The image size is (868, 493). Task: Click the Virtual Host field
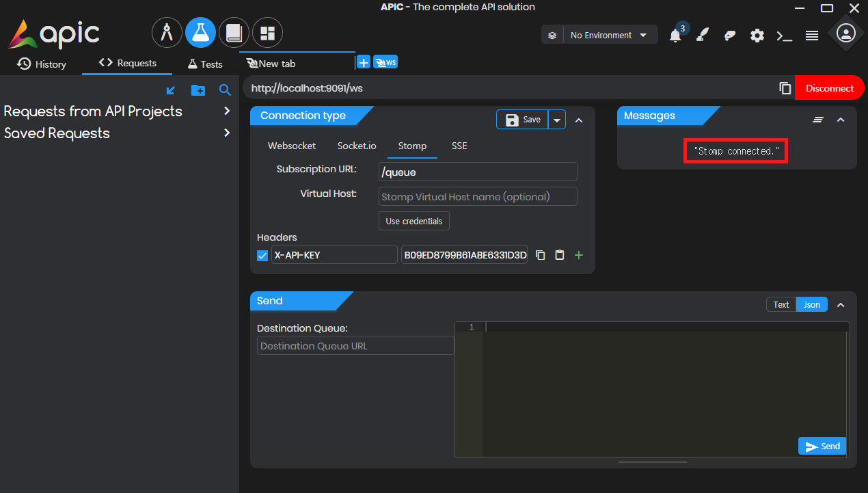[478, 196]
